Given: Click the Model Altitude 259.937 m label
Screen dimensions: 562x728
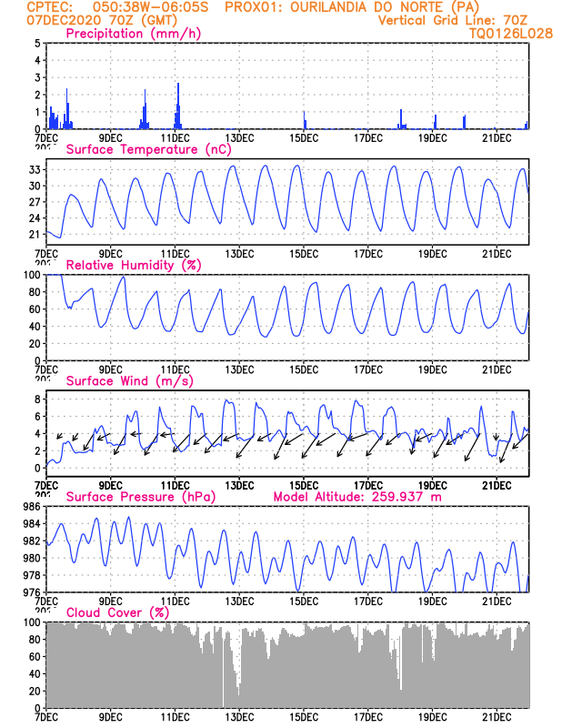Looking at the screenshot, I should (x=357, y=497).
